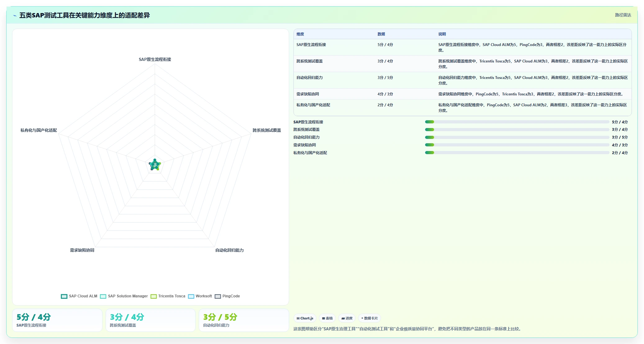This screenshot has height=344, width=644.
Task: Click the footer note starting 这张图帮助区分
Action: 407,329
